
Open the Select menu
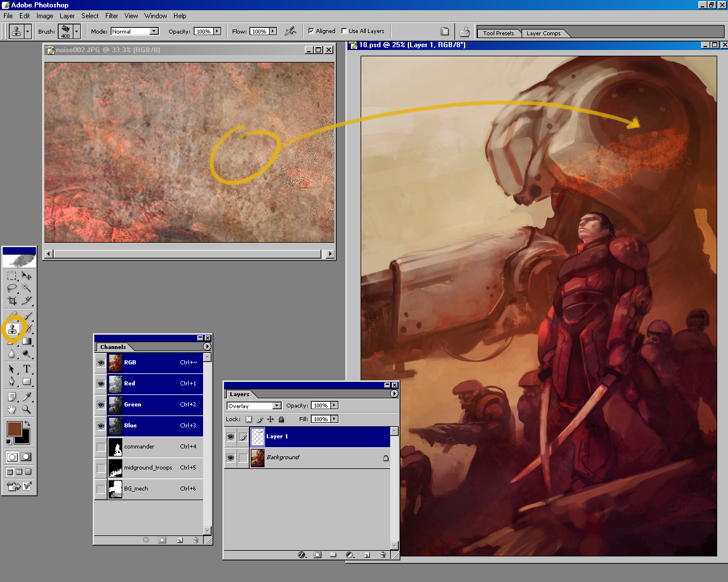(x=90, y=16)
